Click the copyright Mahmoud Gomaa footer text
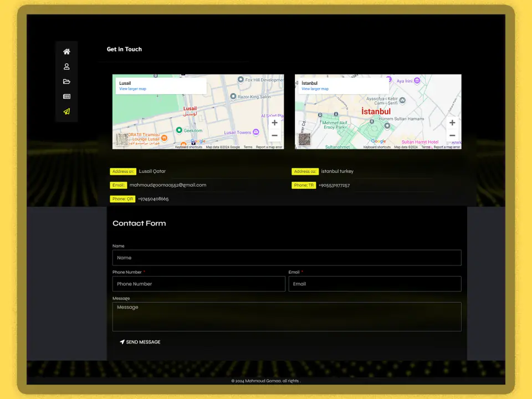532x399 pixels. (265, 381)
